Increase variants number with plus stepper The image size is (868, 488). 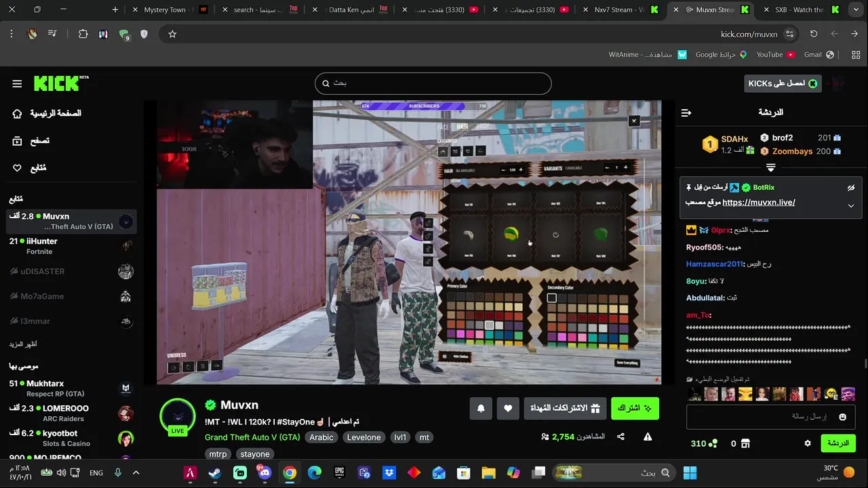[625, 167]
